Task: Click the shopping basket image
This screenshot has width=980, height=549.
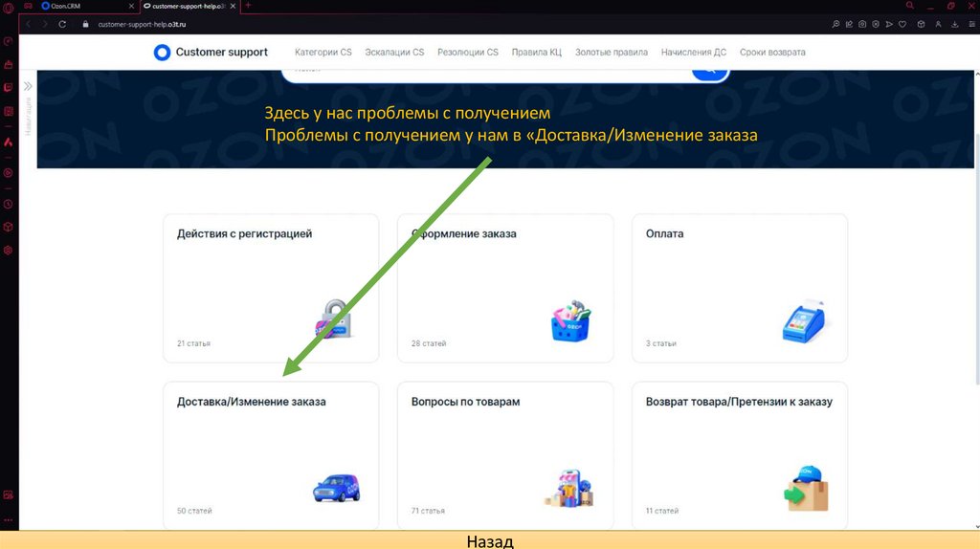Action: (x=570, y=321)
